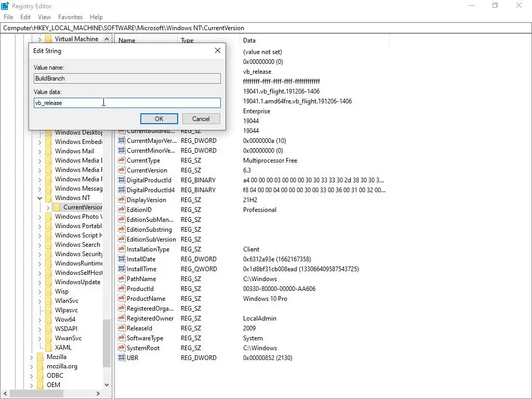Cancel the Edit String dialog
532x399 pixels.
tap(201, 119)
